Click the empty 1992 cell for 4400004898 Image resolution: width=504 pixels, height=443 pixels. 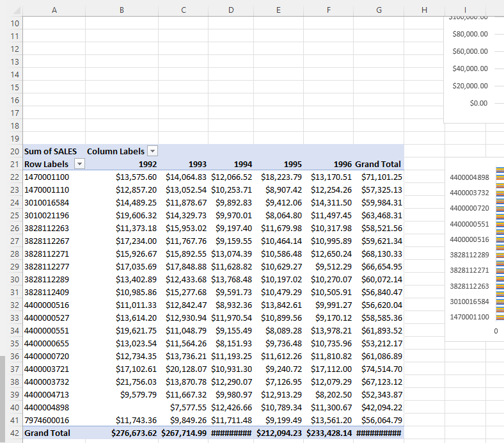click(122, 408)
